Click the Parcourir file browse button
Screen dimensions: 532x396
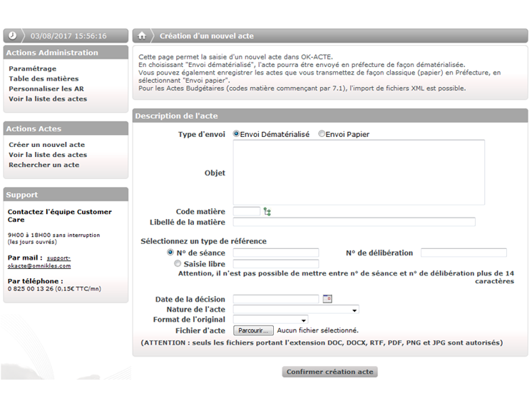coord(253,331)
